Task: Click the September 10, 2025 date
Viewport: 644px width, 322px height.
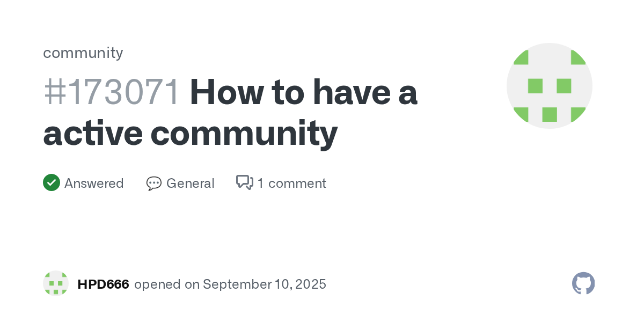Action: (x=265, y=284)
